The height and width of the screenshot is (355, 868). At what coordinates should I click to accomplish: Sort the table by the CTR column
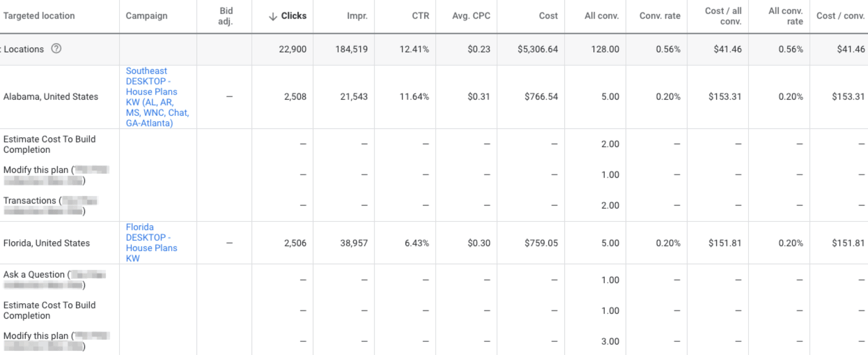coord(420,16)
